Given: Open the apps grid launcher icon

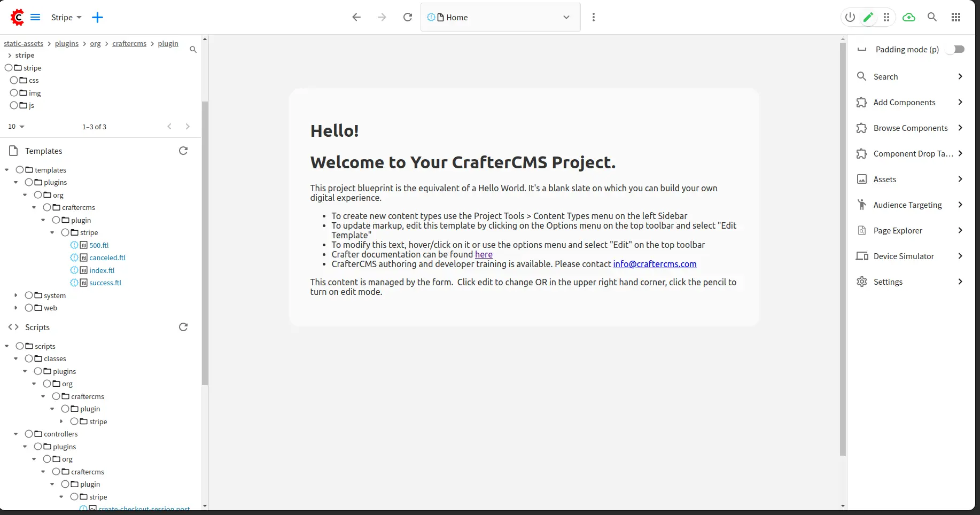Looking at the screenshot, I should pos(956,17).
